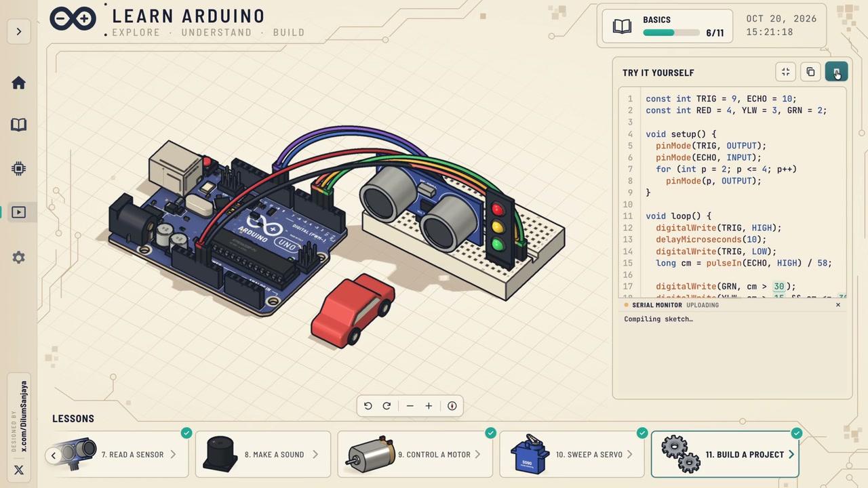Click the gears thumbnail in lesson 11
The height and width of the screenshot is (488, 868).
click(680, 454)
